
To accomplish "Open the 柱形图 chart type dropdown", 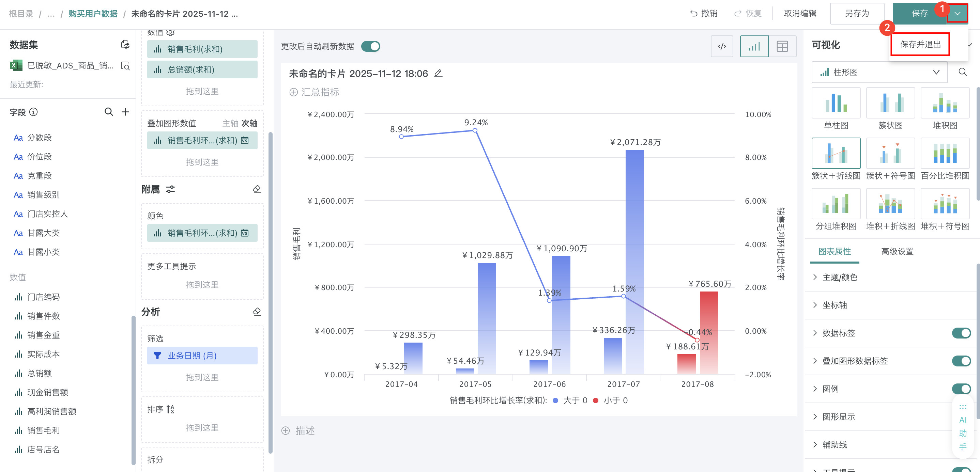I will pos(879,72).
